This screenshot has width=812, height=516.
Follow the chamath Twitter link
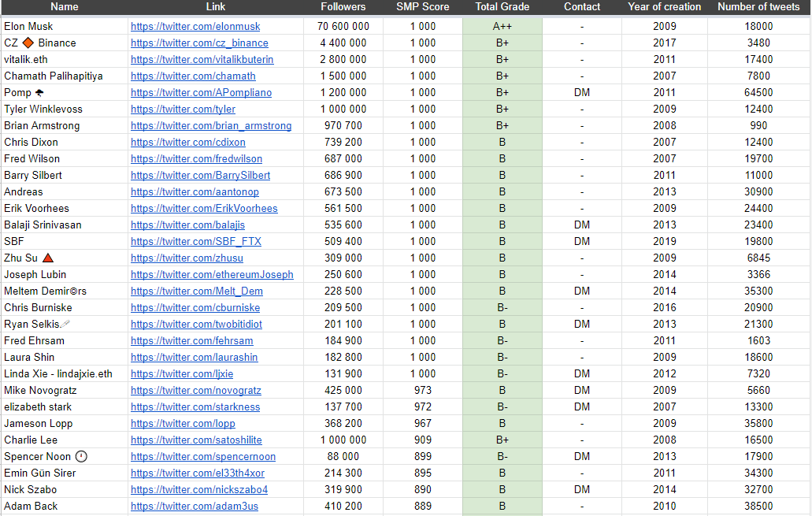[193, 76]
